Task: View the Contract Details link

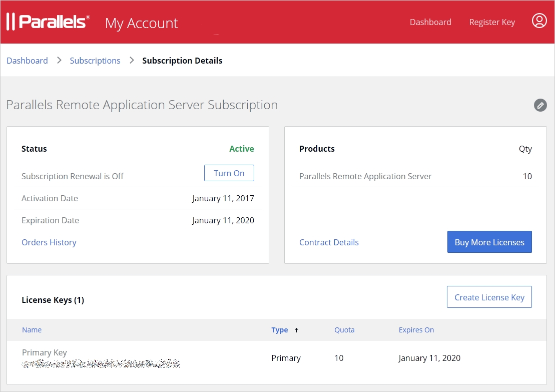Action: coord(329,242)
